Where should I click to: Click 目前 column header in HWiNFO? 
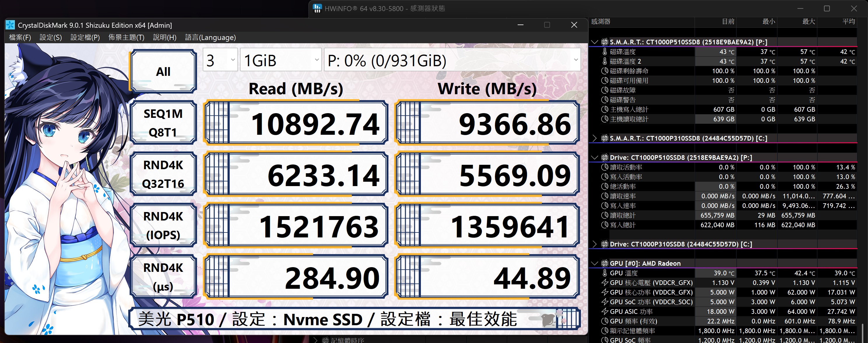coord(728,22)
